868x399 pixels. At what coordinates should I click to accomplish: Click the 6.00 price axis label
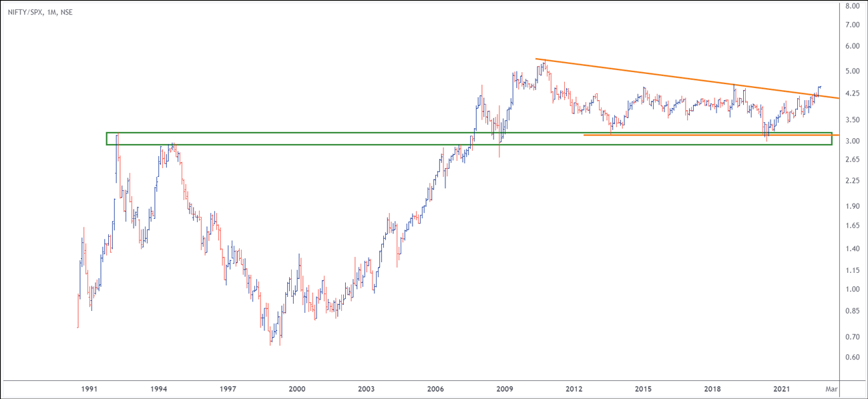click(x=853, y=46)
